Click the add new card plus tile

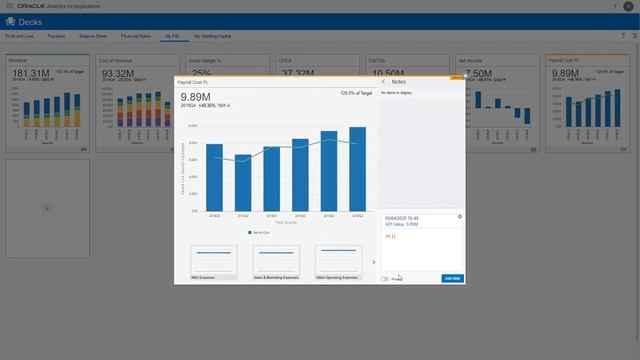47,209
